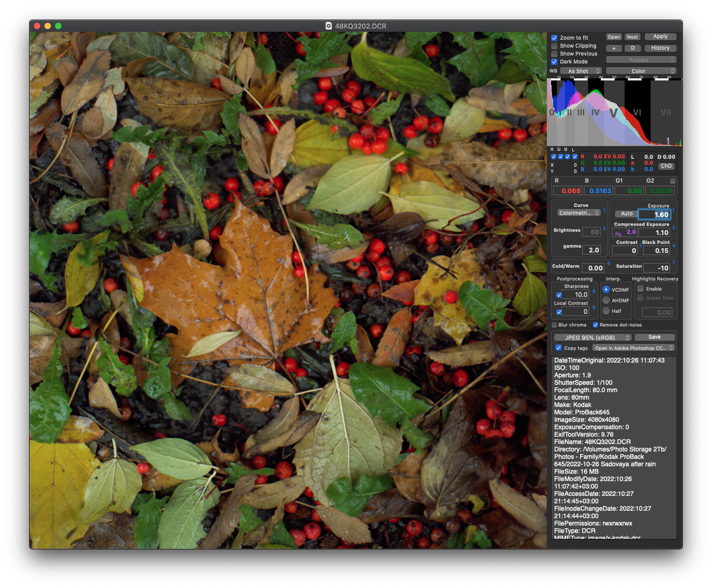Click the Black Point value field
Image resolution: width=712 pixels, height=588 pixels.
(657, 250)
